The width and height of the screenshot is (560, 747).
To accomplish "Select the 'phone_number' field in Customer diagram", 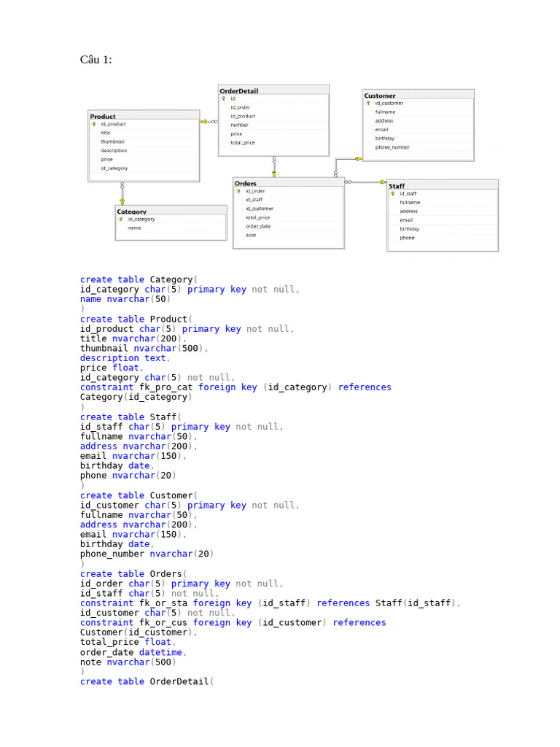I will (392, 147).
